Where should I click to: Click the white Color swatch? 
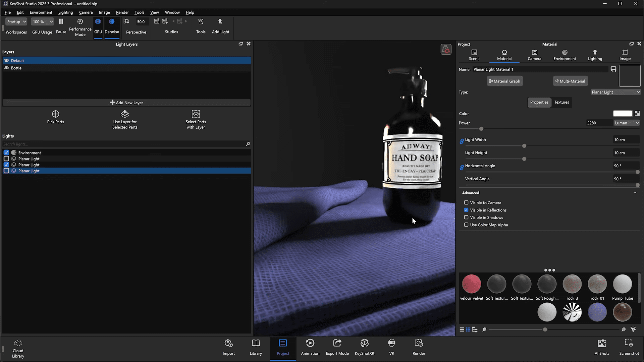623,114
